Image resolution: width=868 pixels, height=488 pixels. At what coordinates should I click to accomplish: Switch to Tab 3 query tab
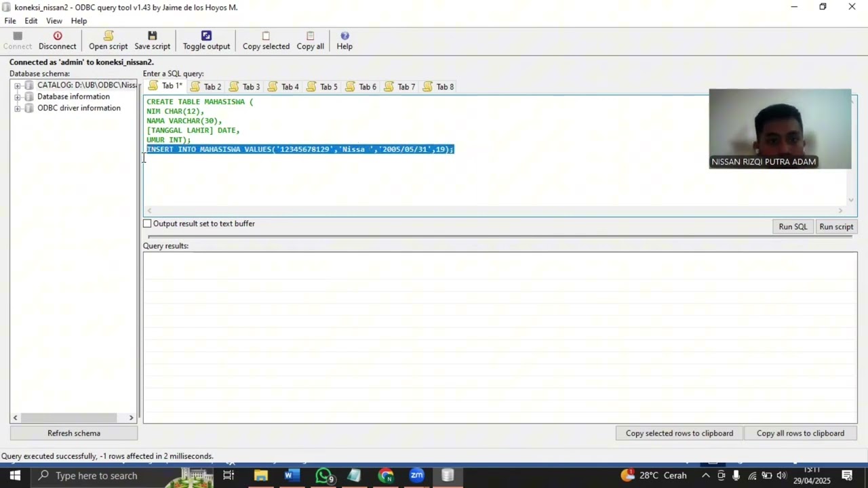(x=245, y=87)
